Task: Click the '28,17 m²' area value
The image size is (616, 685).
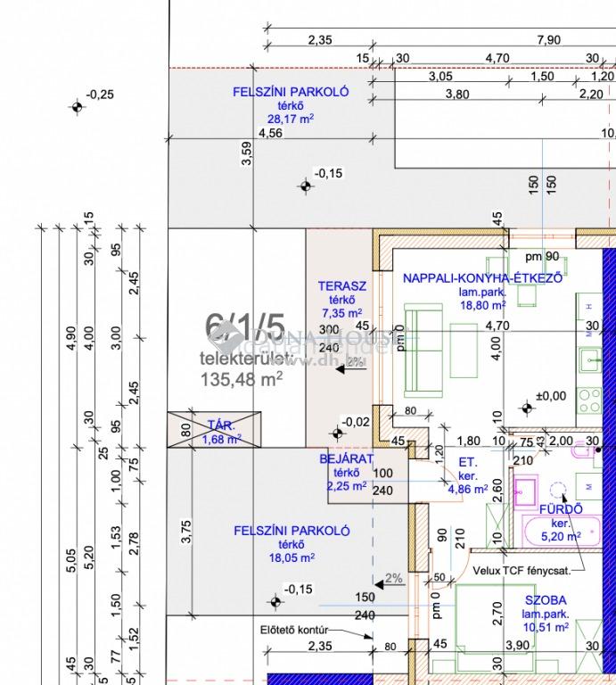Action: (291, 119)
